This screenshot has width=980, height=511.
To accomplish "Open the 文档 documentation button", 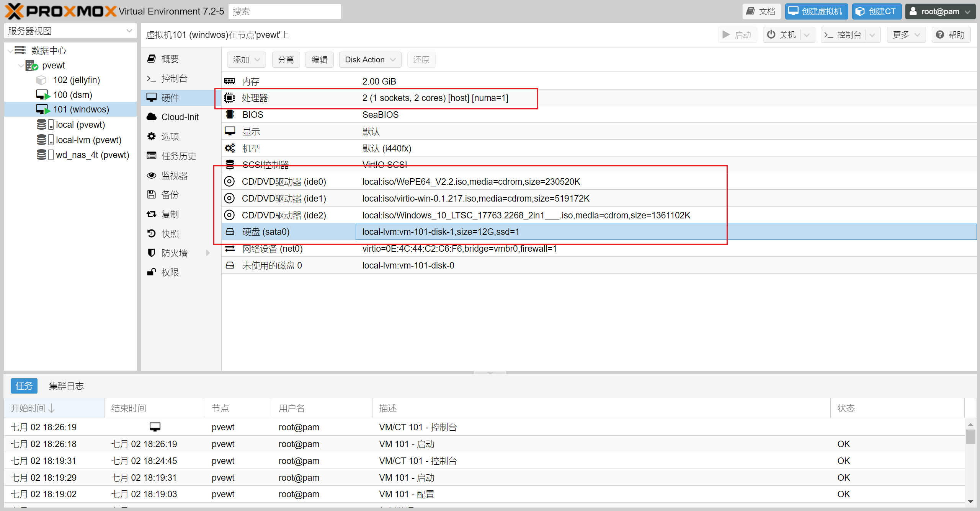I will pos(761,11).
